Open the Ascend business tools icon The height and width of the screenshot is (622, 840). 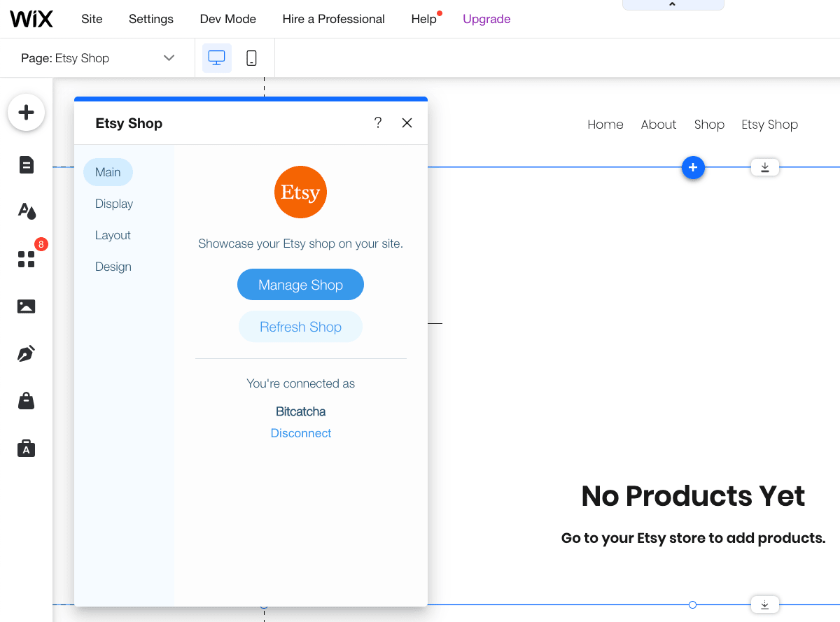pos(27,448)
